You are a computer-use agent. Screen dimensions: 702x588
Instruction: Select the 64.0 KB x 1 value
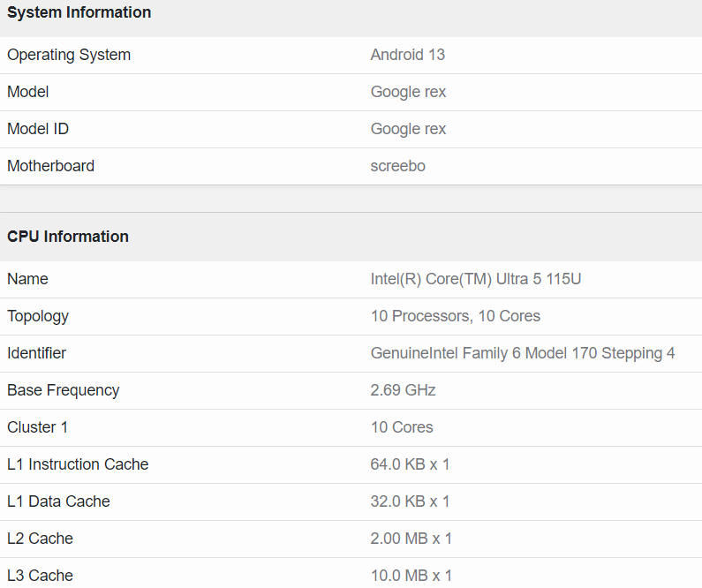coord(410,464)
